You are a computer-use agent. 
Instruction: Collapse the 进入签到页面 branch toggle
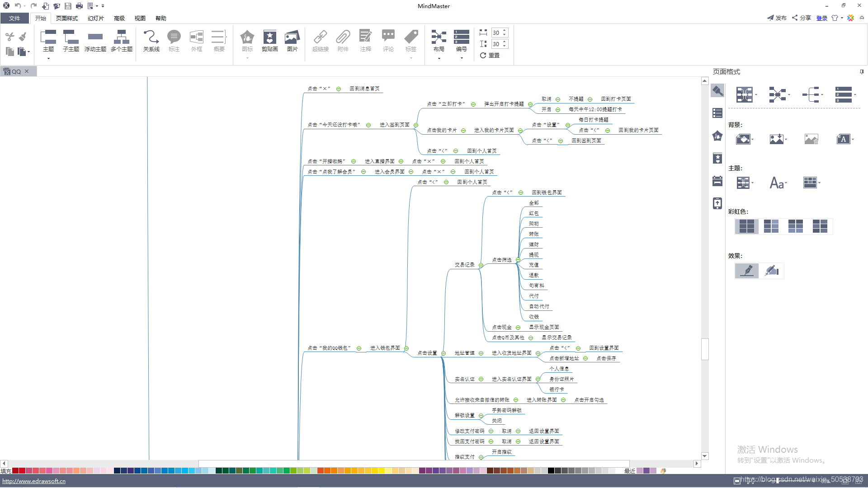coord(416,125)
